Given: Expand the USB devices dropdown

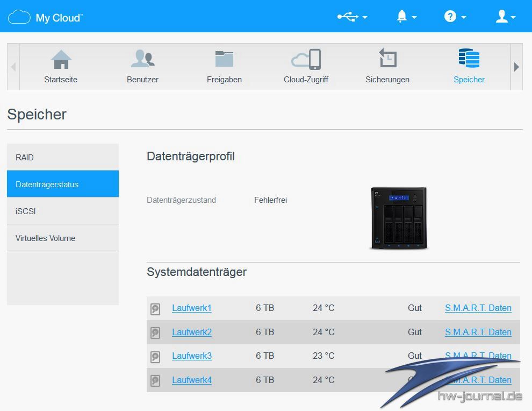Looking at the screenshot, I should click(x=352, y=17).
